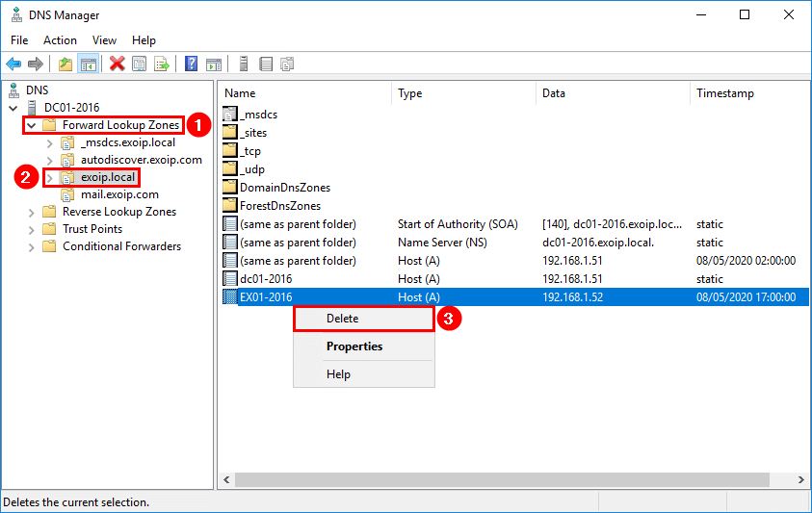Viewport: 812px width, 513px height.
Task: Click the gray Forward arrow in the toolbar
Action: [36, 64]
